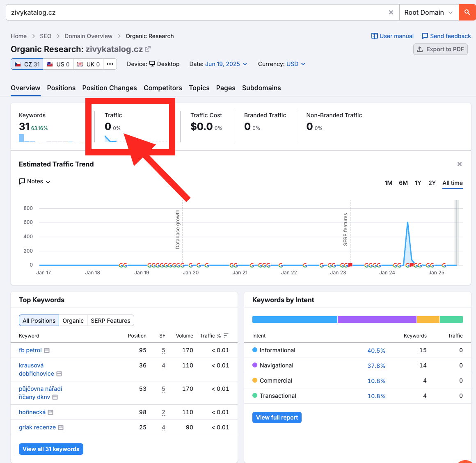Open the SEO breadcrumb link
The image size is (476, 463).
[x=46, y=36]
